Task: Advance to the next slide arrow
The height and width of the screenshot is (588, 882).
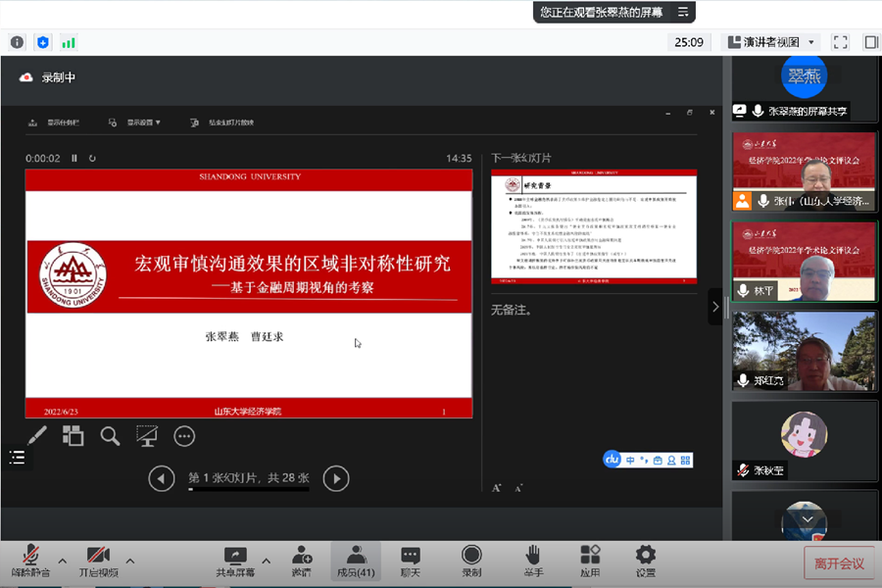Action: pos(336,478)
